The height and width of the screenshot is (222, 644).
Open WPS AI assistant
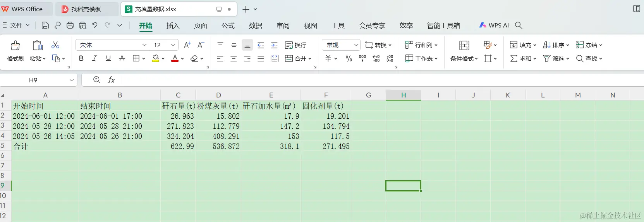point(494,25)
